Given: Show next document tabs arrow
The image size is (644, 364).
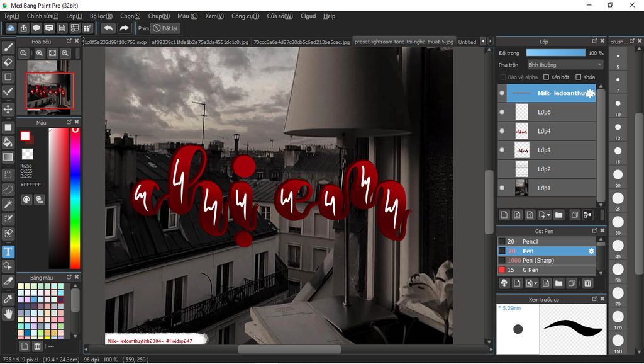Looking at the screenshot, I should 491,41.
